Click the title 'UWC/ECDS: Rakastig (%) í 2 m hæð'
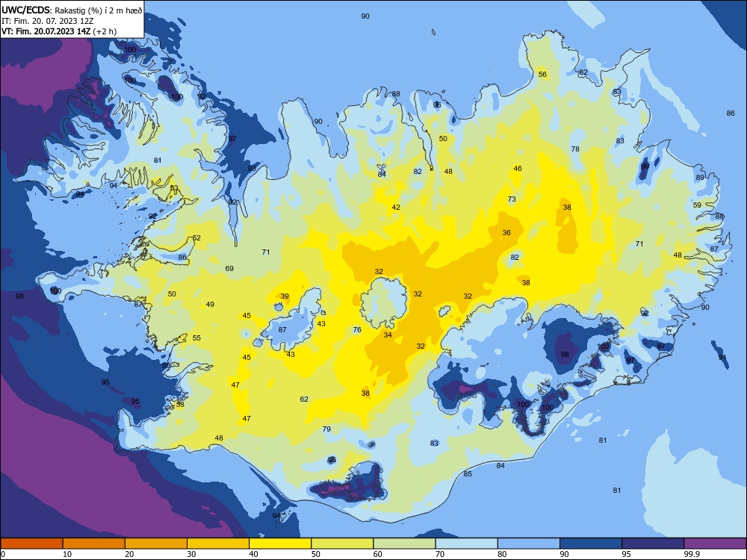 (x=72, y=10)
